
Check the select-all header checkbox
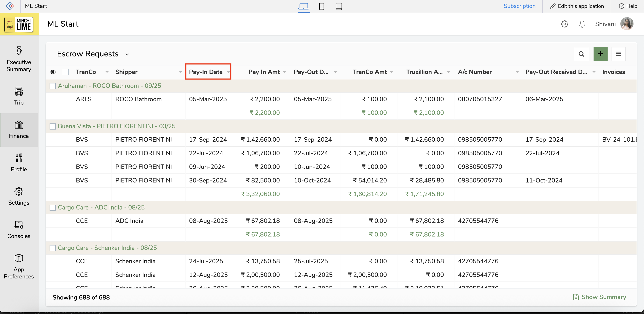(x=66, y=72)
